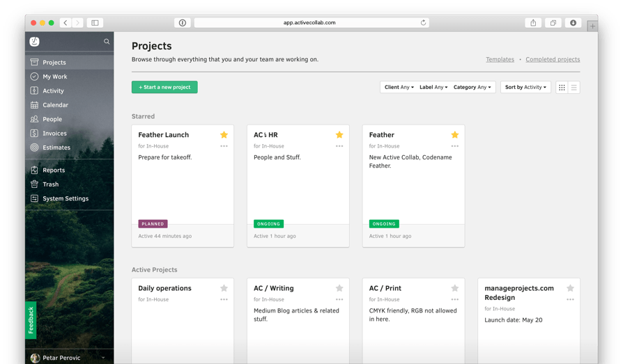
Task: Navigate to People in the sidebar
Action: (52, 119)
